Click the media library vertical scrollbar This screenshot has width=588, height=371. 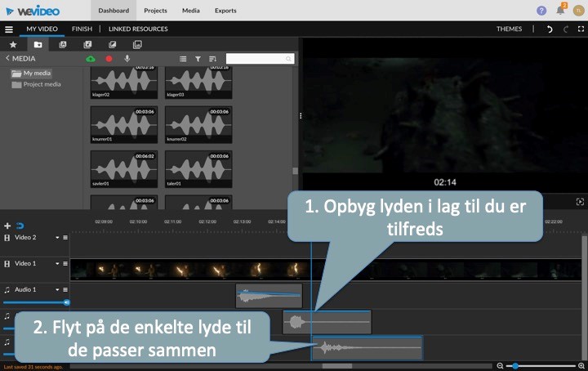(295, 171)
